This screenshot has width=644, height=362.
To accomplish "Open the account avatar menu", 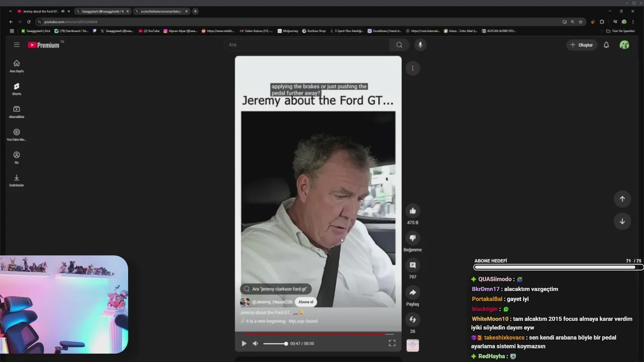I will click(x=624, y=45).
